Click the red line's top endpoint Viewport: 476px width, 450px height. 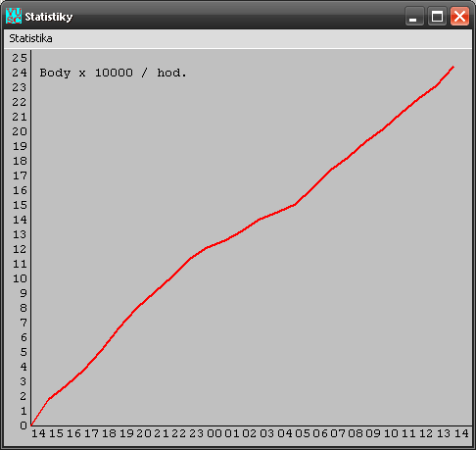[452, 67]
